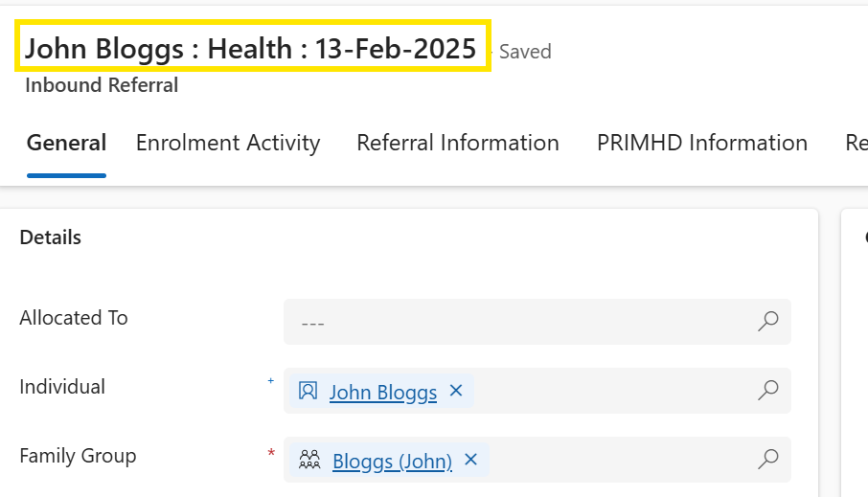The width and height of the screenshot is (868, 497).
Task: Go to the PRIMHD Information tab
Action: [x=702, y=143]
